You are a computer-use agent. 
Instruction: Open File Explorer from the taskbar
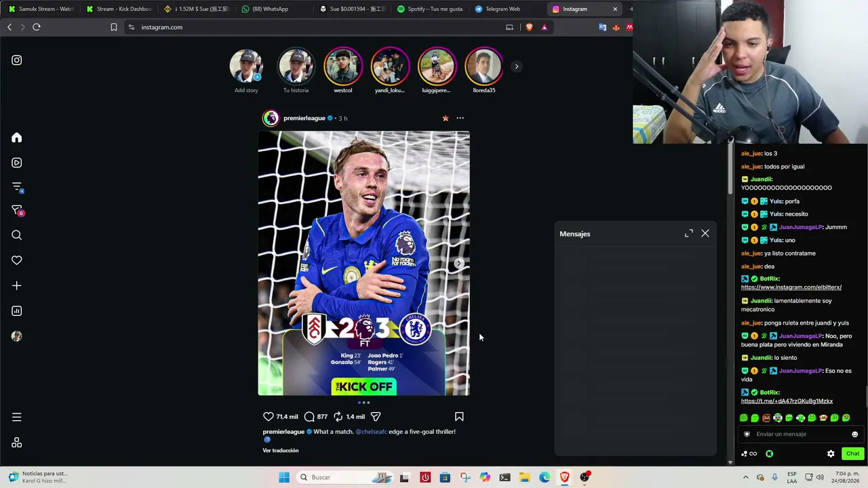click(x=525, y=477)
